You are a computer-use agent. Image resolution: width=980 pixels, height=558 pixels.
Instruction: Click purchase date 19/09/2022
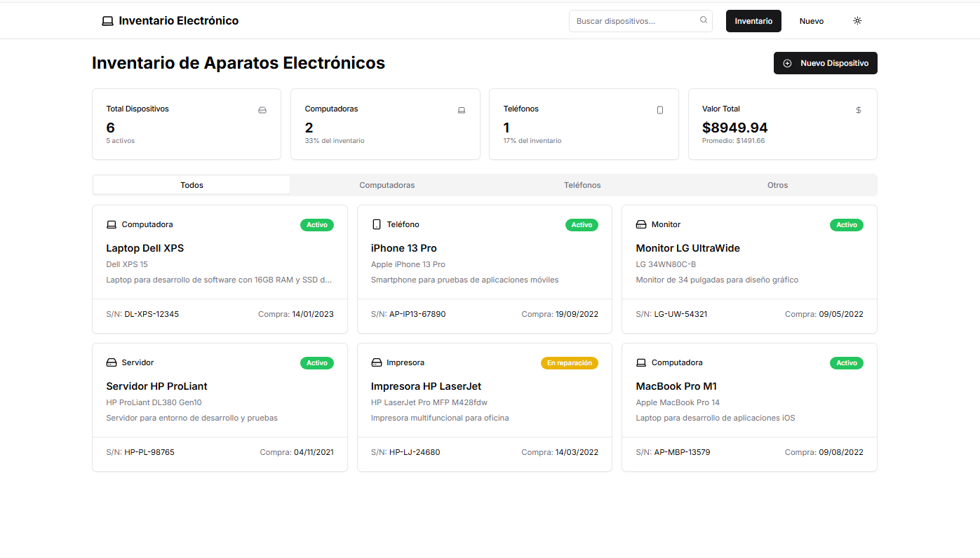577,314
